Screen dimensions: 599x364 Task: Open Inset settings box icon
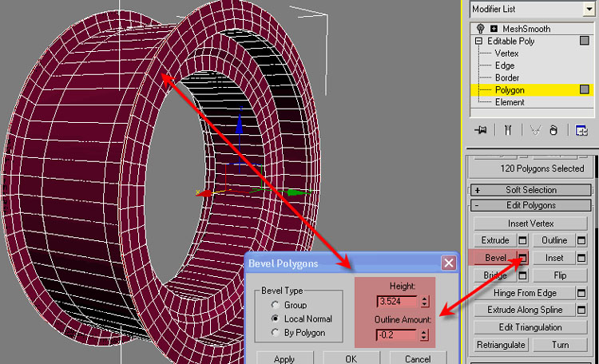(581, 258)
